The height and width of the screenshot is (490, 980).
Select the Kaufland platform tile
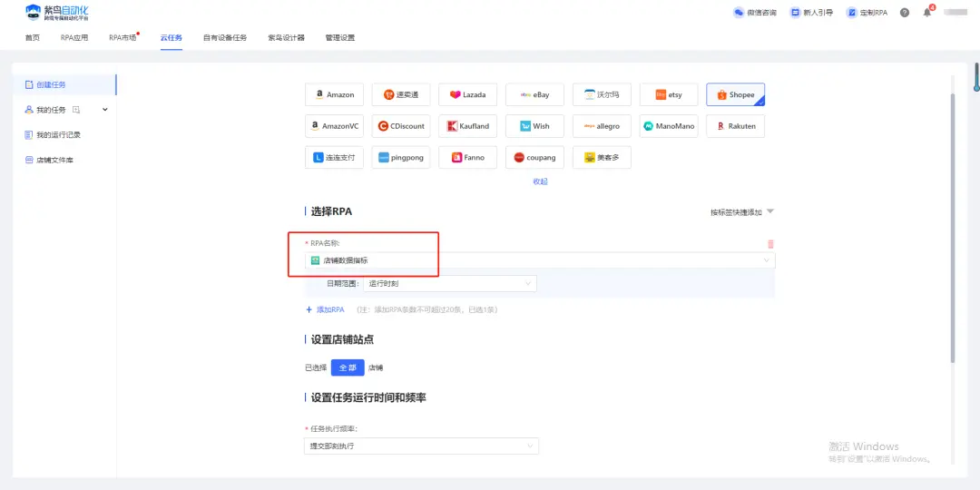pos(467,126)
